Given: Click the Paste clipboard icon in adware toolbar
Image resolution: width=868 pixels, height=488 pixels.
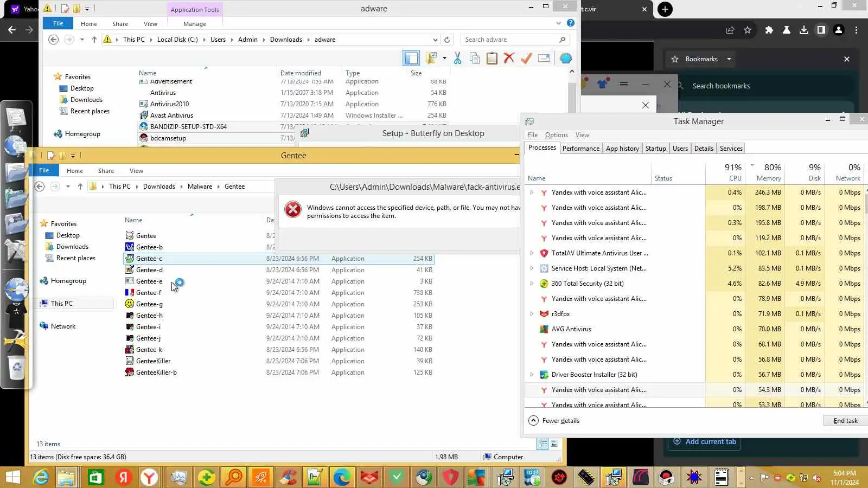Looking at the screenshot, I should click(x=492, y=59).
